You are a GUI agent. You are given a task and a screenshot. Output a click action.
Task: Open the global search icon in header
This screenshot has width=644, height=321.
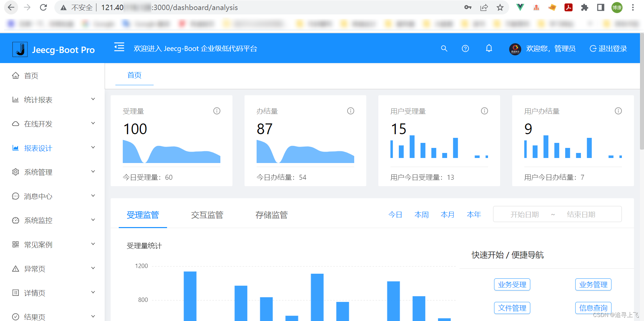pyautogui.click(x=444, y=49)
